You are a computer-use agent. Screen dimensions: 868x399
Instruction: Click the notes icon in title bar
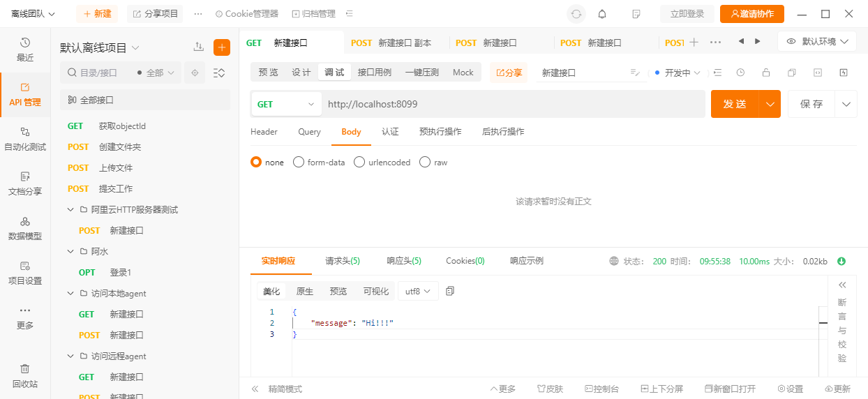[x=636, y=14]
